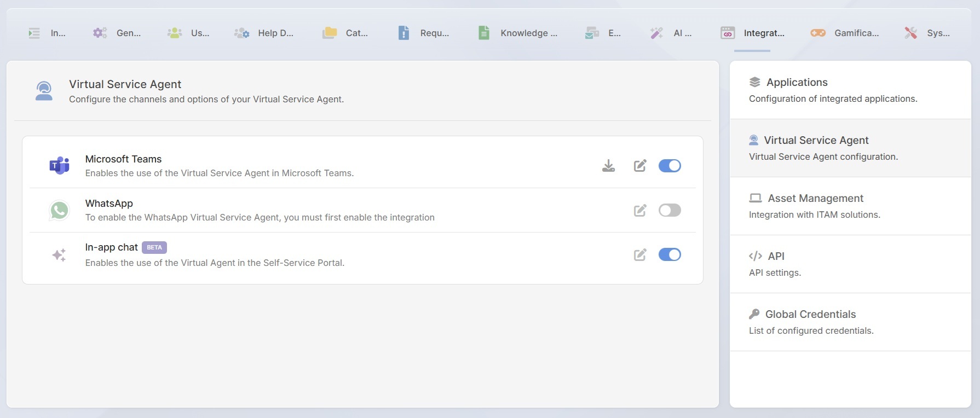The height and width of the screenshot is (418, 980).
Task: Click the Microsoft Teams channel title
Action: (123, 159)
